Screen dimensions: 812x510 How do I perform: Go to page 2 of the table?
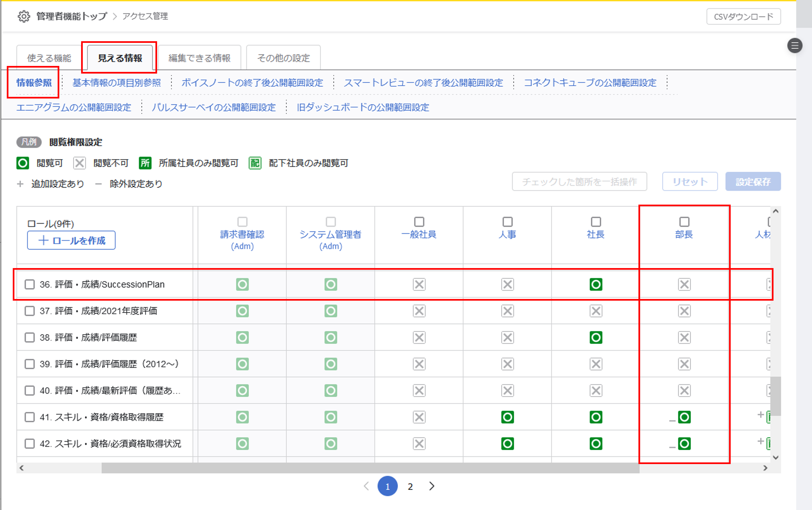[x=410, y=486]
